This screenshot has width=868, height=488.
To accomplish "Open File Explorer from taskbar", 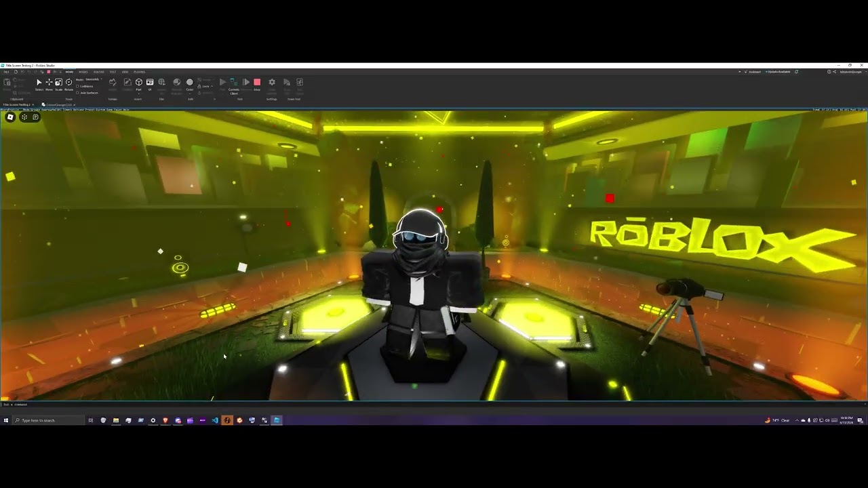I will click(x=116, y=420).
